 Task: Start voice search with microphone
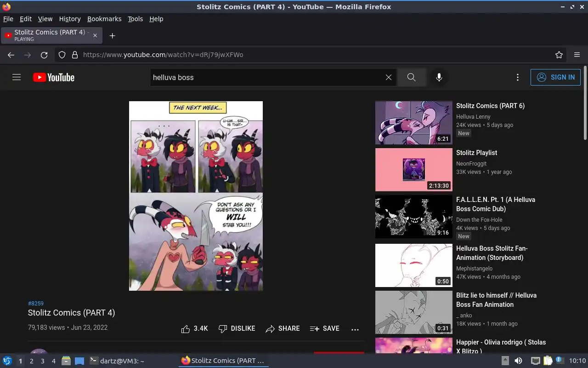439,77
